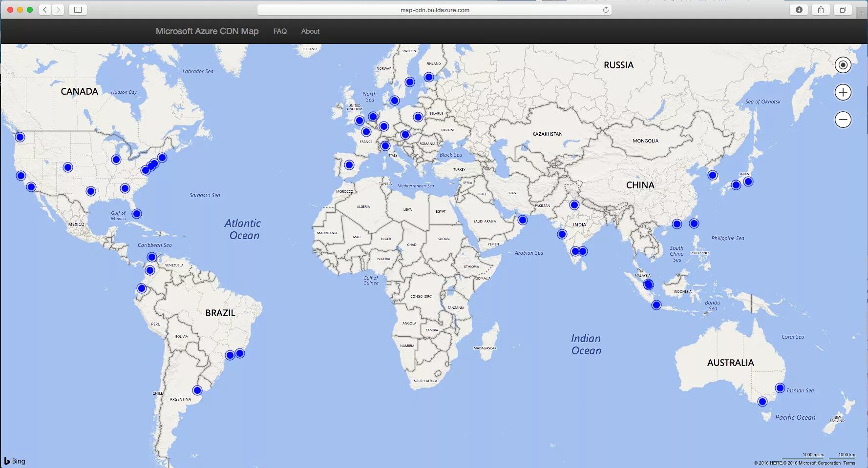868x468 pixels.
Task: Select the southernmost CDN pin in Australia
Action: coord(762,402)
